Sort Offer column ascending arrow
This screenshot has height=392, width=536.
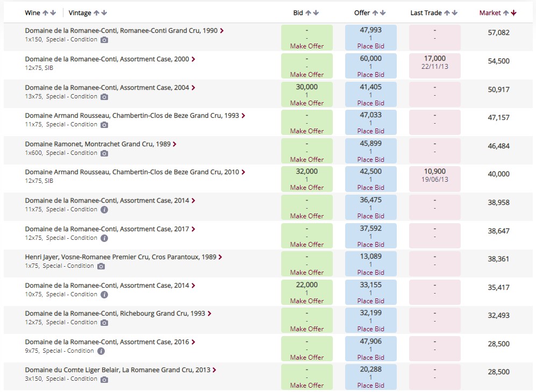pyautogui.click(x=375, y=13)
